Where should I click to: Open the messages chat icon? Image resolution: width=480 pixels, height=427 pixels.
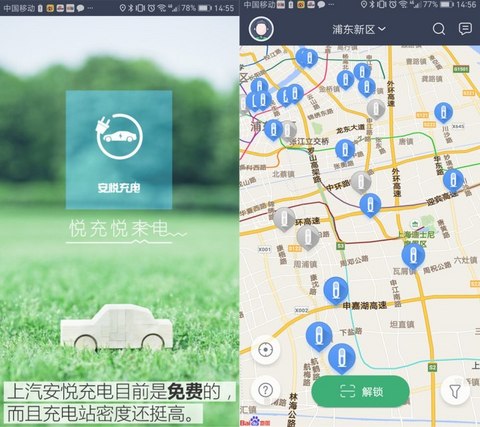(465, 29)
